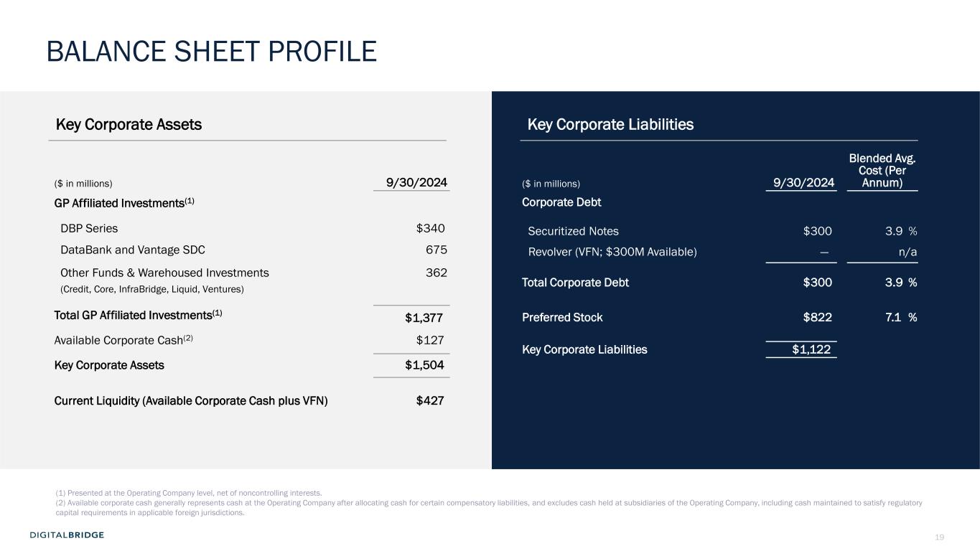Click the Balance Sheet Profile title

click(211, 52)
